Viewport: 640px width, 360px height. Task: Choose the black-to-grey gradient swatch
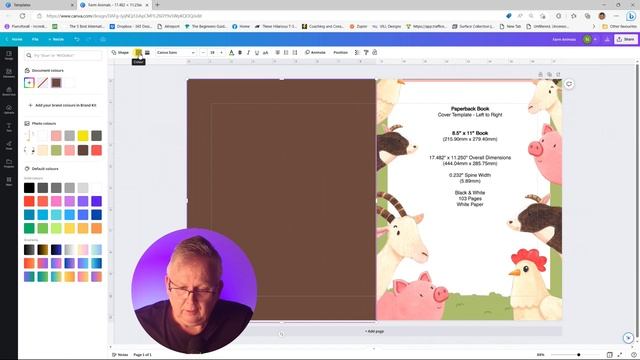[x=29, y=250]
